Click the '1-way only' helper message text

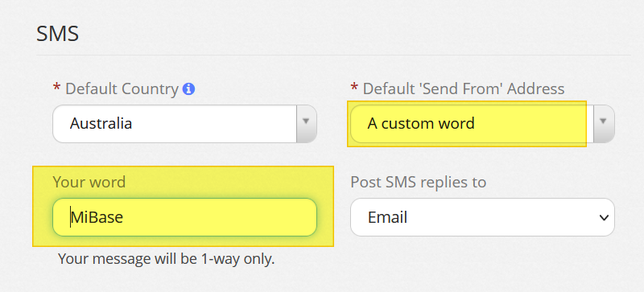pos(167,259)
